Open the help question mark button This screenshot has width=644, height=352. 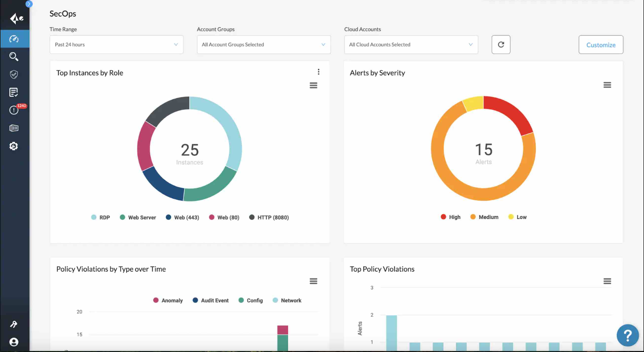627,335
